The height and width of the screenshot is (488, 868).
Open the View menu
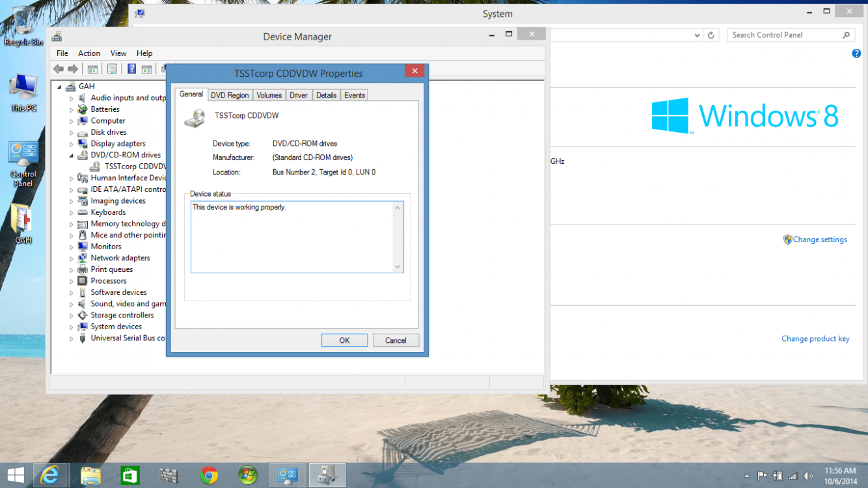pos(118,53)
